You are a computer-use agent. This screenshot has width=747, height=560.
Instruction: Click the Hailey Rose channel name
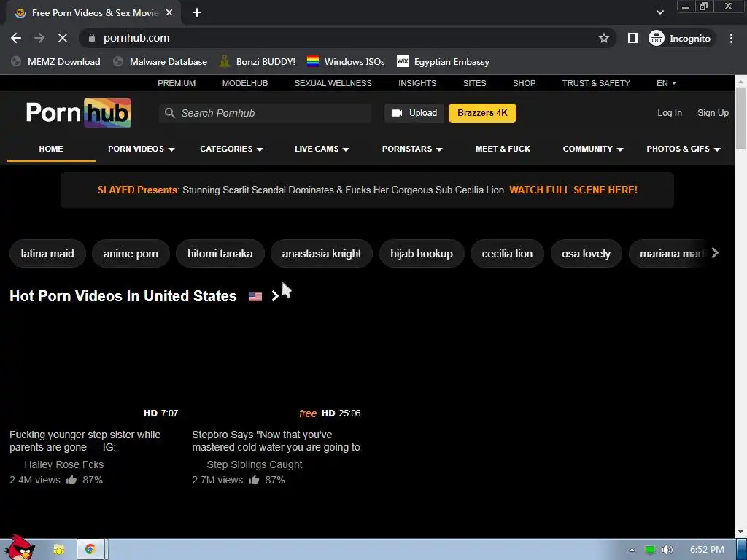click(x=64, y=464)
